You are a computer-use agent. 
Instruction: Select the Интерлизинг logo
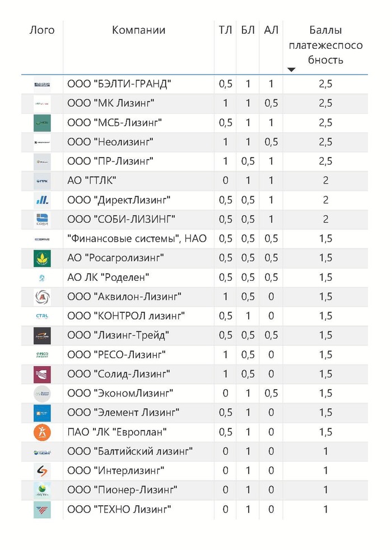[42, 471]
